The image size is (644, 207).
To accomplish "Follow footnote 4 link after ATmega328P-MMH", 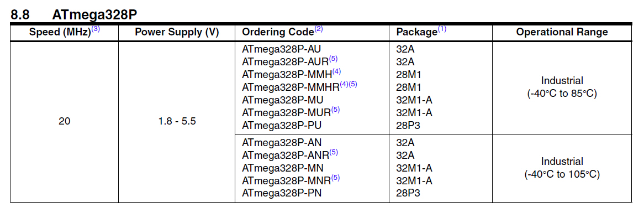I will coord(337,71).
